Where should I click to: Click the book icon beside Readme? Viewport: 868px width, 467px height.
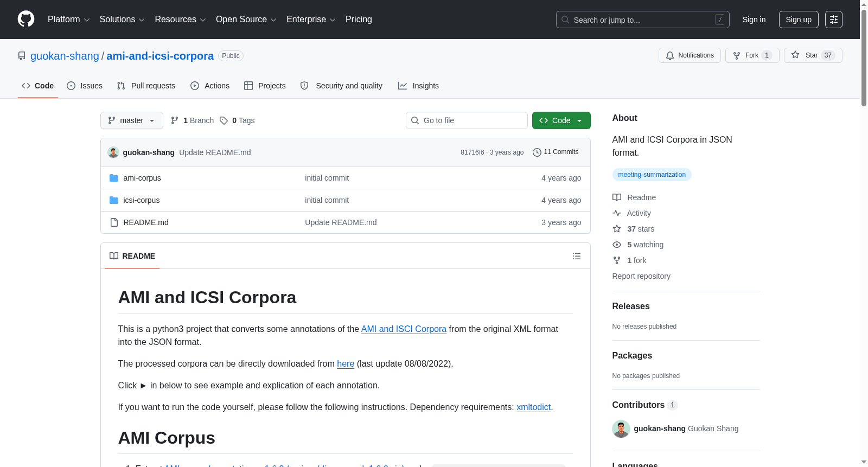pyautogui.click(x=617, y=197)
